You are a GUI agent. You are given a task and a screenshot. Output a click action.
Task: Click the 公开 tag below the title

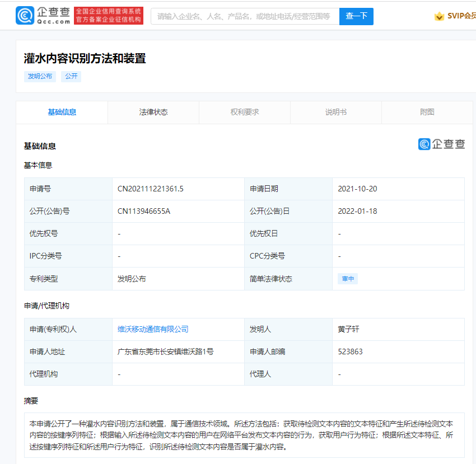[x=71, y=76]
